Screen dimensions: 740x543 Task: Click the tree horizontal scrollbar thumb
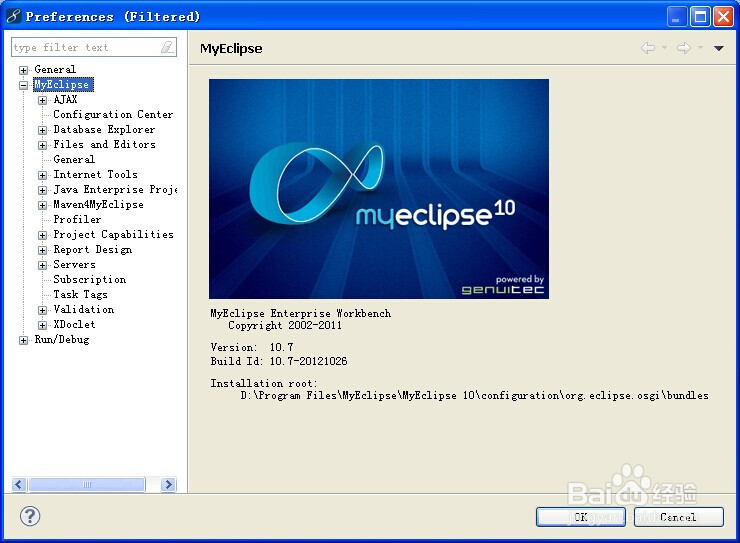pos(87,485)
